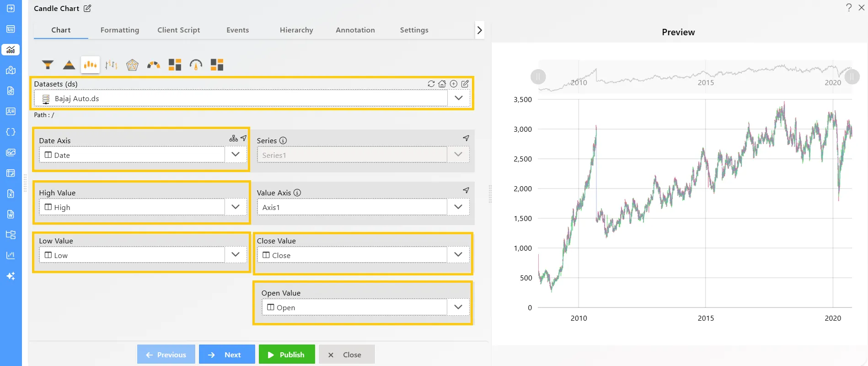Image resolution: width=868 pixels, height=366 pixels.
Task: Open the code braces icon in sidebar
Action: (x=11, y=132)
